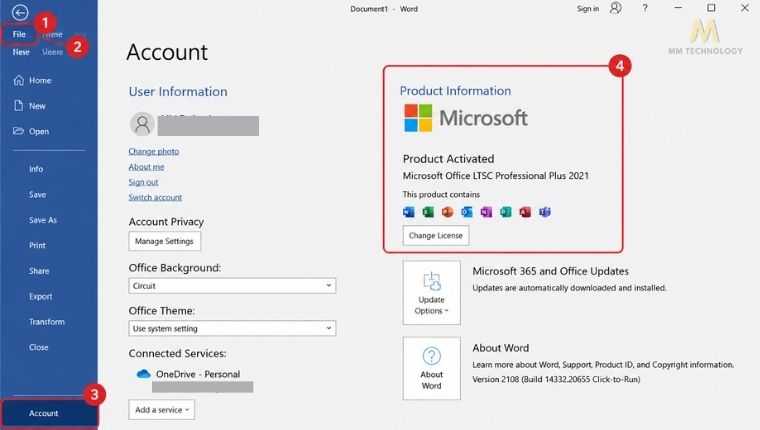Screen dimensions: 760x430
Task: Click the Outlook app icon
Action: point(467,212)
